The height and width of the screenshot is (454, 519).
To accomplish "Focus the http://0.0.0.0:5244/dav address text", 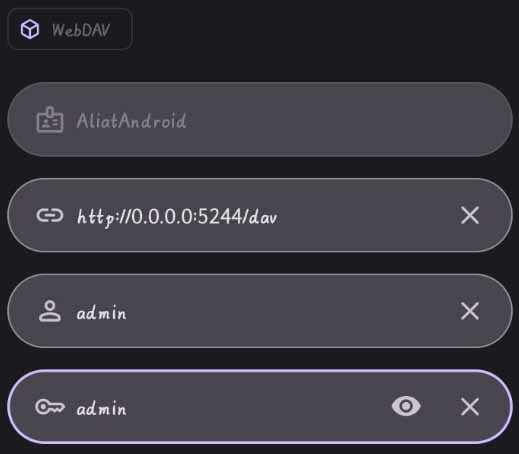I will point(177,217).
